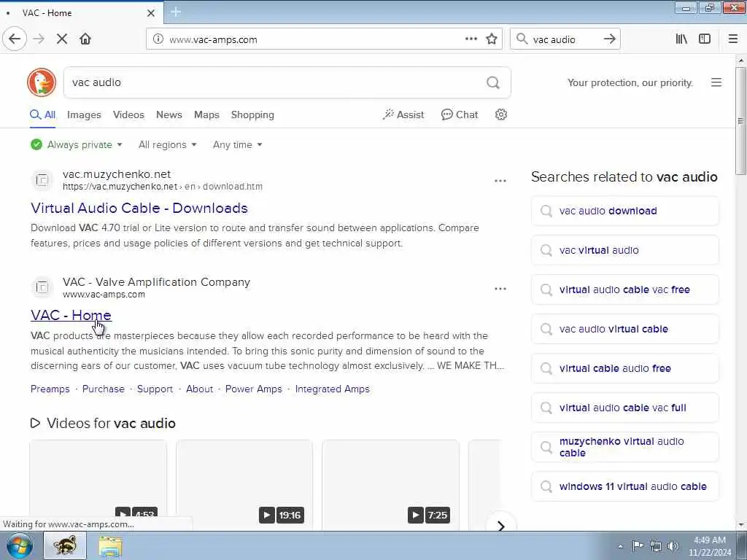Search related: virtual cable audio free

pyautogui.click(x=624, y=368)
